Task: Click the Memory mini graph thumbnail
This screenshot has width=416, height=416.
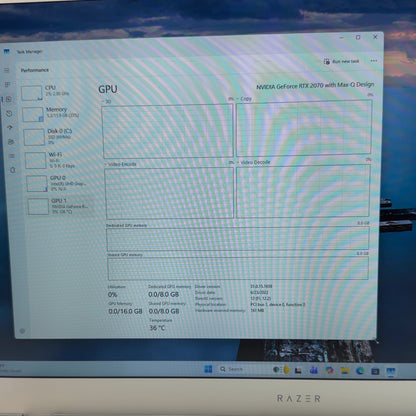Action: click(x=33, y=114)
